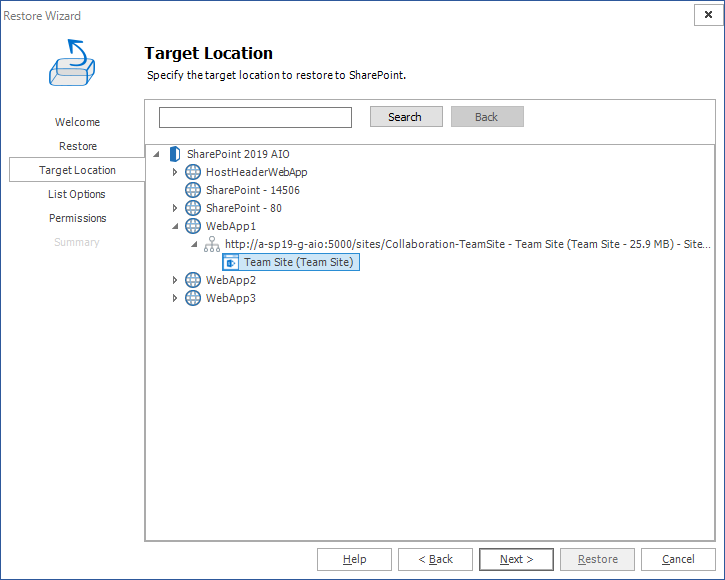
Task: Go to the Welcome wizard step
Action: pos(77,122)
